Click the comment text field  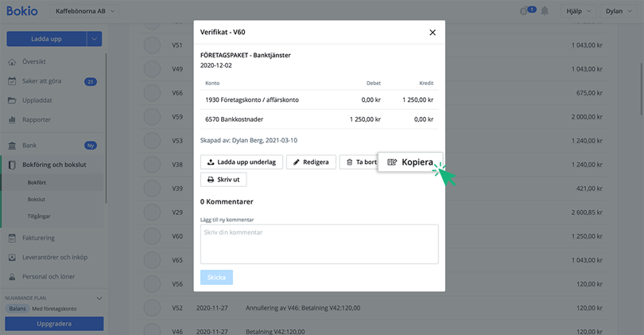click(319, 243)
